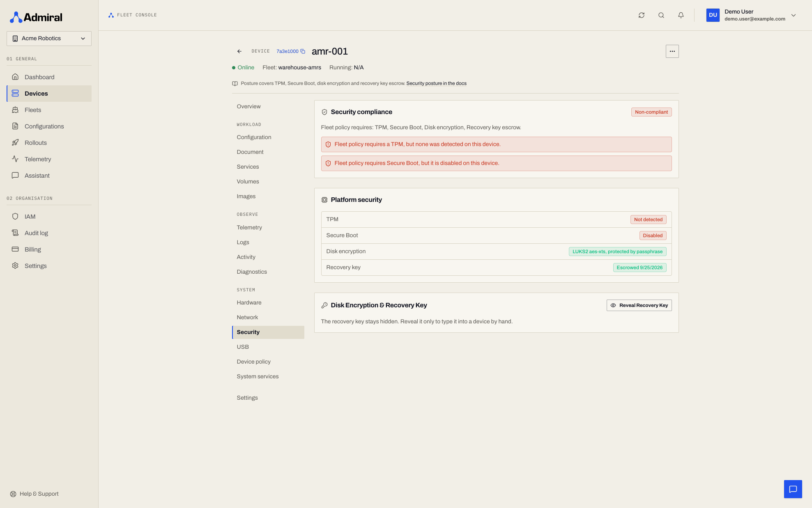Open the System services tab
This screenshot has width=812, height=508.
tap(268, 377)
